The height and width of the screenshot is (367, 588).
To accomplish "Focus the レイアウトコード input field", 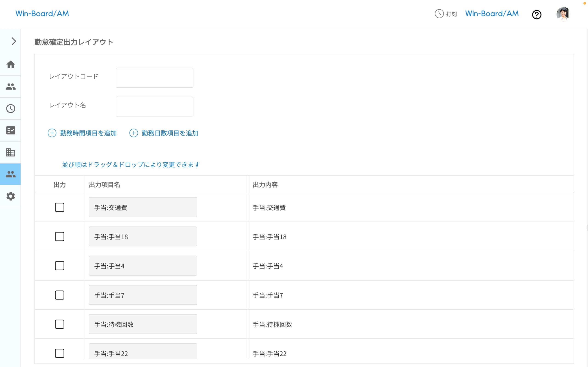I will tap(154, 78).
